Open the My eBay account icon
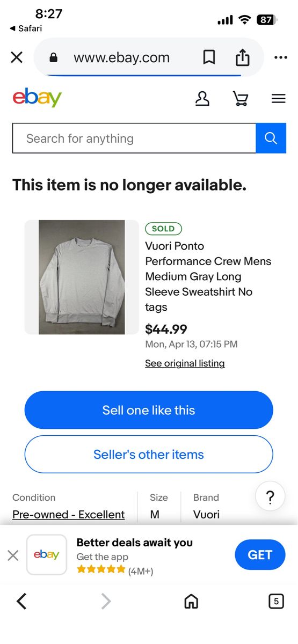 tap(202, 99)
